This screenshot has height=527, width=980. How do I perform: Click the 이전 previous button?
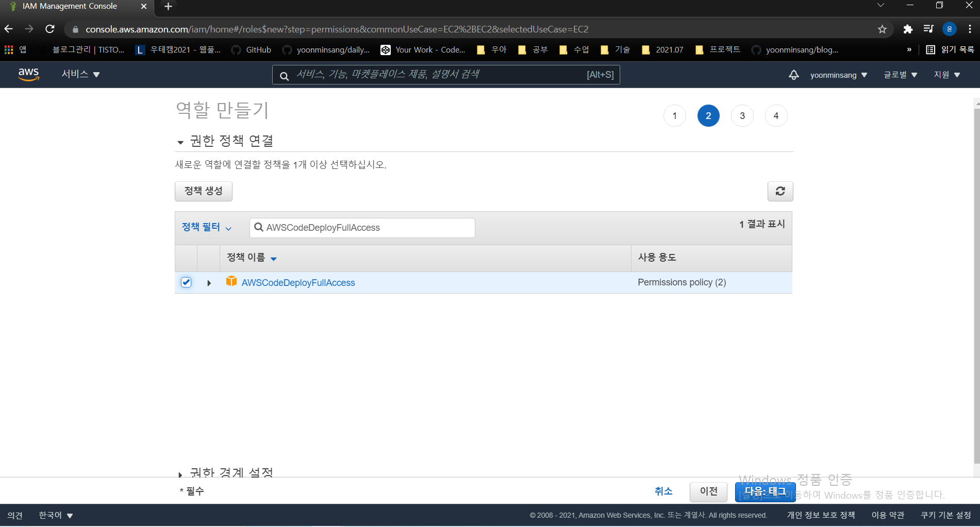click(x=708, y=491)
